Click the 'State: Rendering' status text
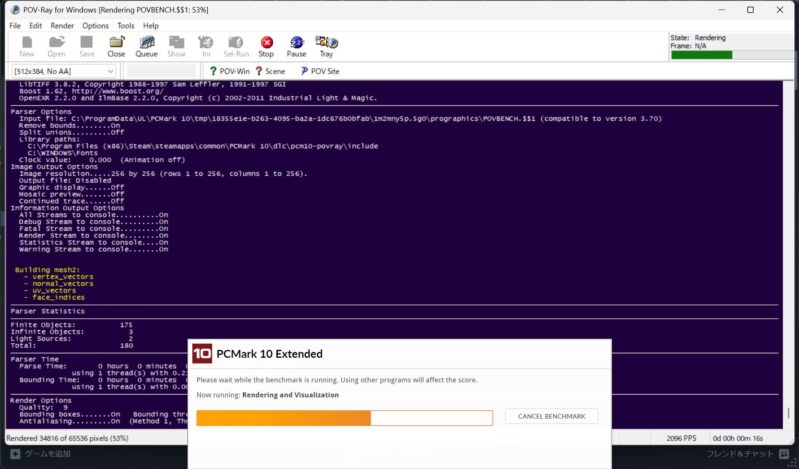Viewport: 799px width, 469px height. click(x=698, y=38)
